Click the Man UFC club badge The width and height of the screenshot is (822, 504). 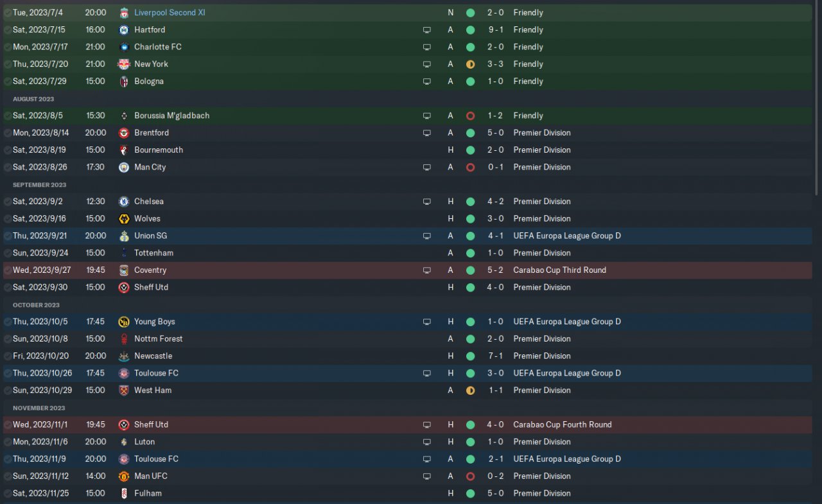click(x=124, y=476)
